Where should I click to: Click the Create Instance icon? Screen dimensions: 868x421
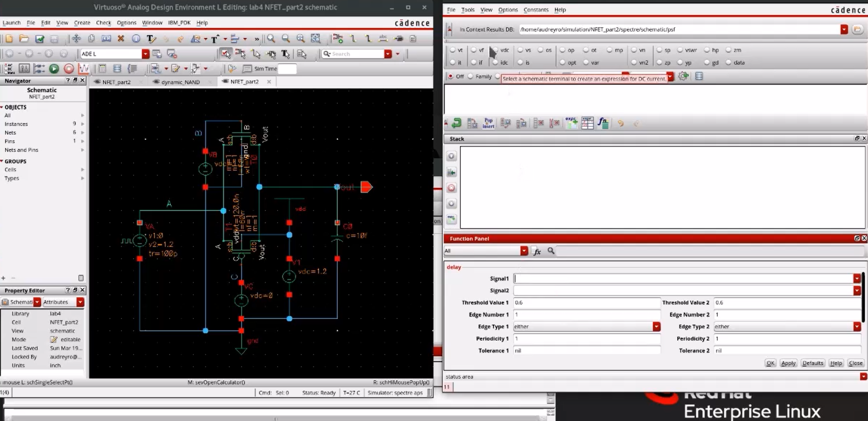(x=338, y=39)
